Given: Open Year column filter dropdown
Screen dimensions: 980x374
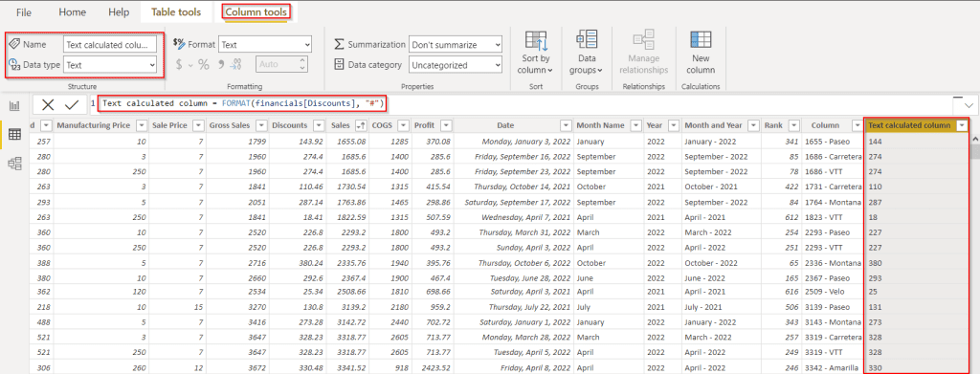Looking at the screenshot, I should click(x=673, y=125).
